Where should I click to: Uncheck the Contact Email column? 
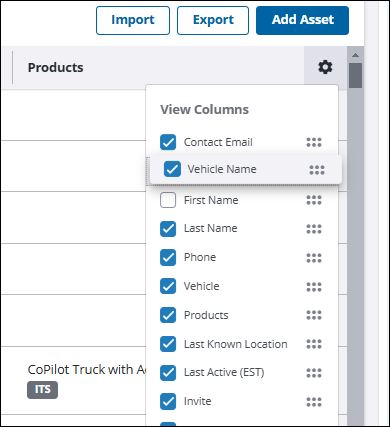pos(168,142)
